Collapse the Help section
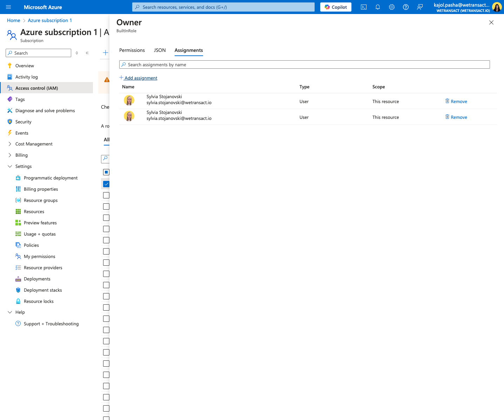The height and width of the screenshot is (420, 504). (10, 312)
